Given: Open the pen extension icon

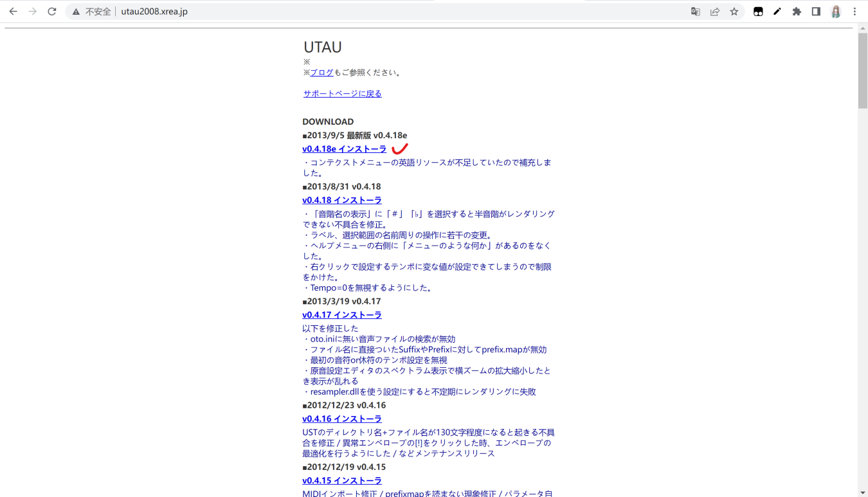Looking at the screenshot, I should coord(777,12).
